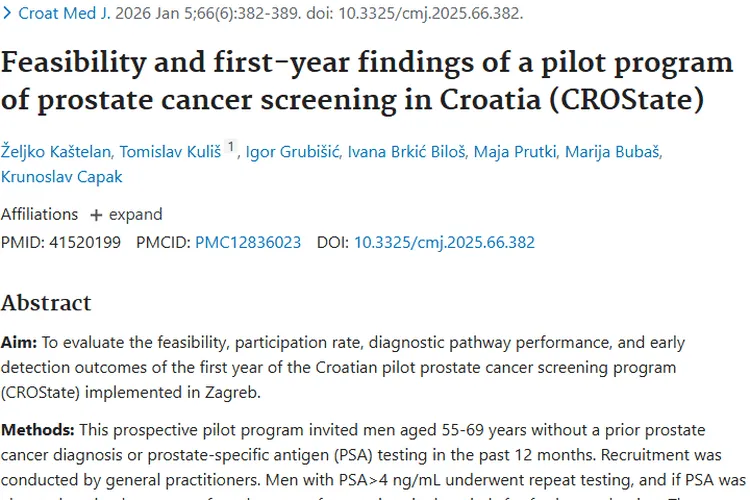Image resolution: width=750 pixels, height=500 pixels.
Task: Open author Igor Grubišić's link
Action: pos(293,151)
